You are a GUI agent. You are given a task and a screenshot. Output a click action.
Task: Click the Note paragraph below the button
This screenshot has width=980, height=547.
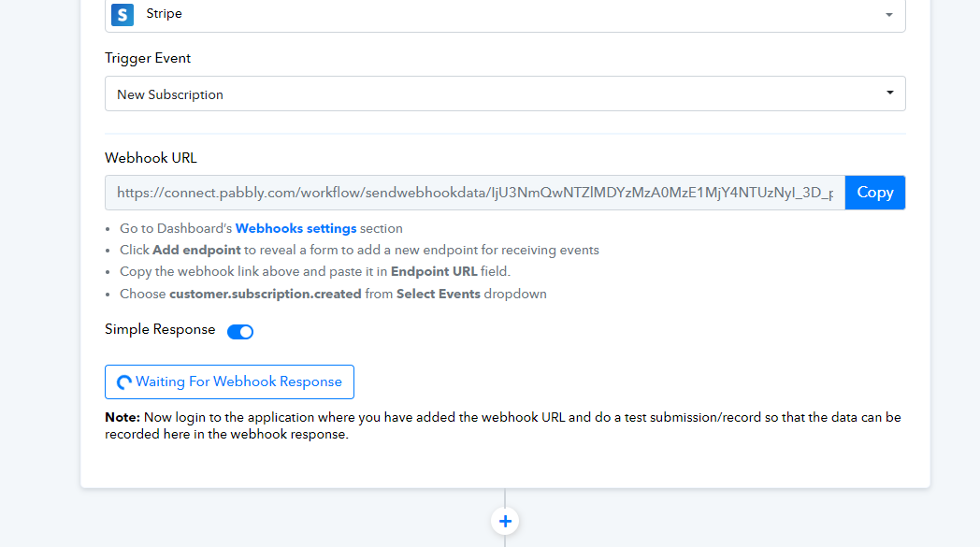[503, 425]
